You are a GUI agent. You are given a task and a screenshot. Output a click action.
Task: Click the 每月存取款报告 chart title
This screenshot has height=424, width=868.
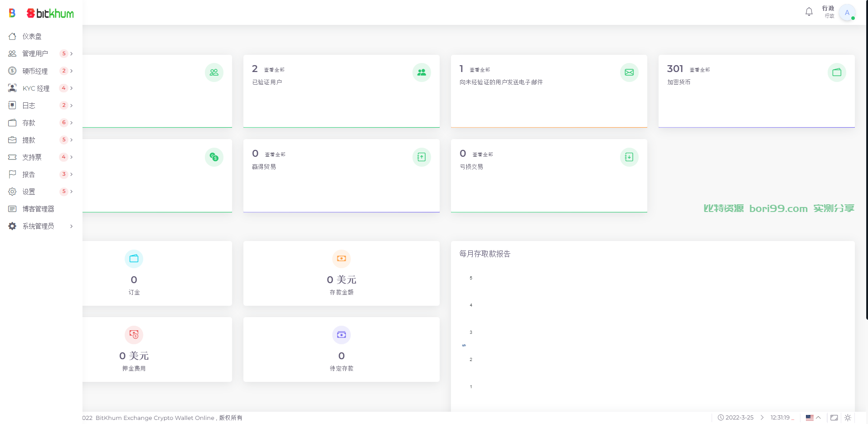(x=485, y=254)
